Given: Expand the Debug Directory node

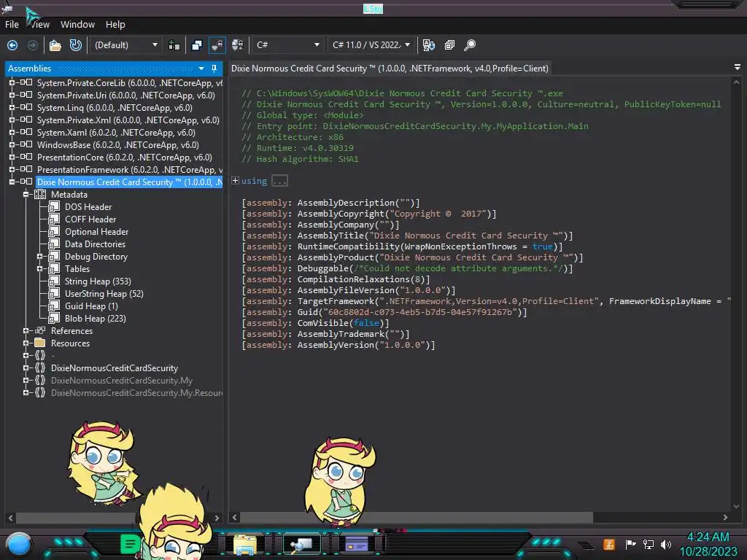Looking at the screenshot, I should click(x=40, y=256).
